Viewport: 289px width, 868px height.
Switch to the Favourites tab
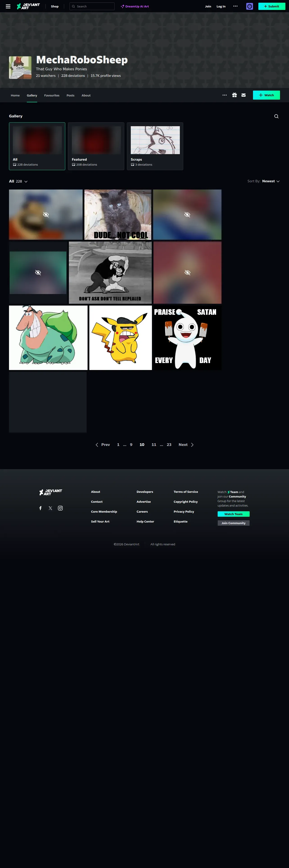point(52,95)
